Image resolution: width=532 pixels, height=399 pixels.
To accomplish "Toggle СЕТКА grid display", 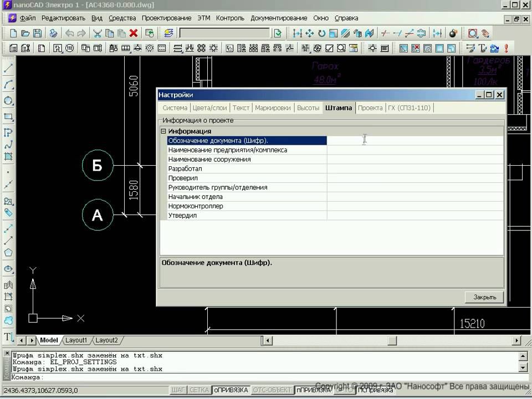I will (x=199, y=390).
